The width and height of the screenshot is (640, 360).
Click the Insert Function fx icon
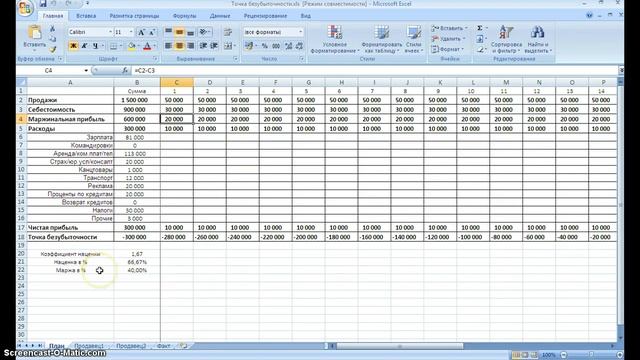pyautogui.click(x=125, y=71)
